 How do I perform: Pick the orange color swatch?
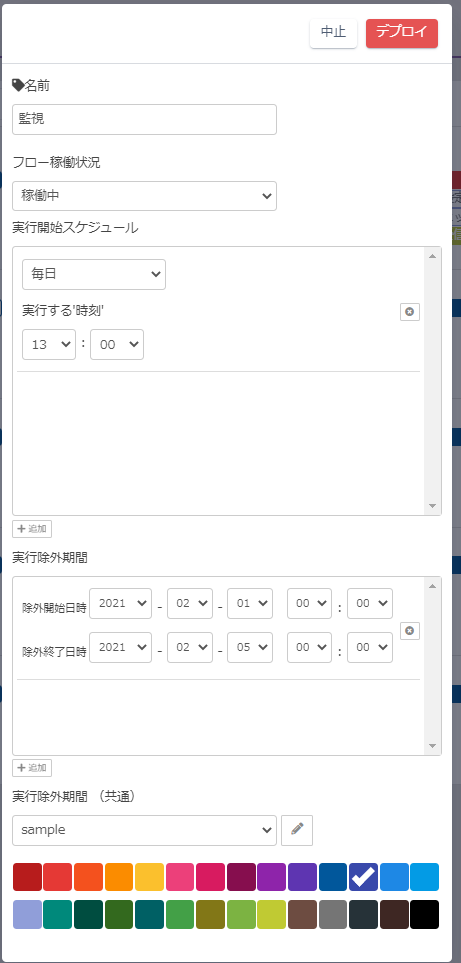click(x=119, y=877)
